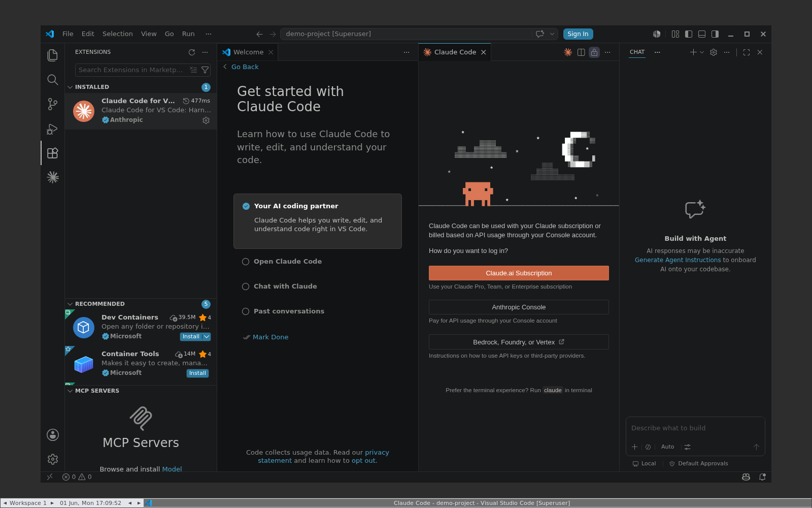Viewport: 812px width, 508px height.
Task: Open the new chat dropdown chevron
Action: (x=702, y=52)
